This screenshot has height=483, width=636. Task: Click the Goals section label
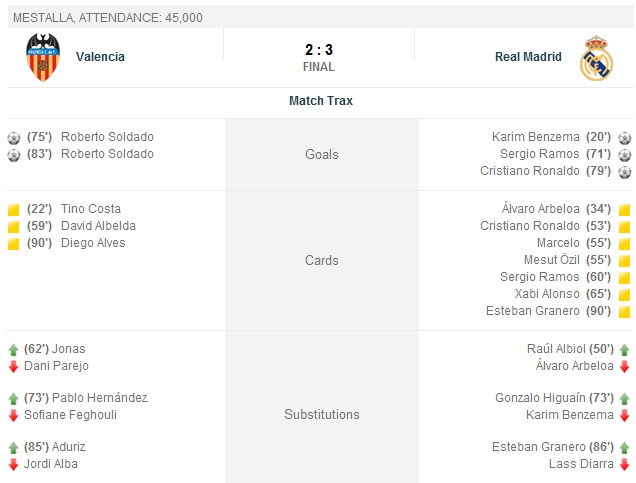[321, 155]
